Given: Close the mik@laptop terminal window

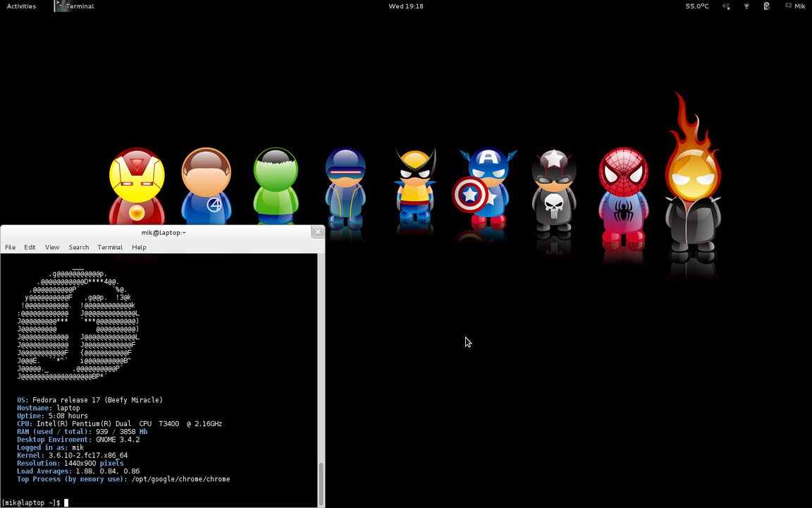Looking at the screenshot, I should [318, 232].
